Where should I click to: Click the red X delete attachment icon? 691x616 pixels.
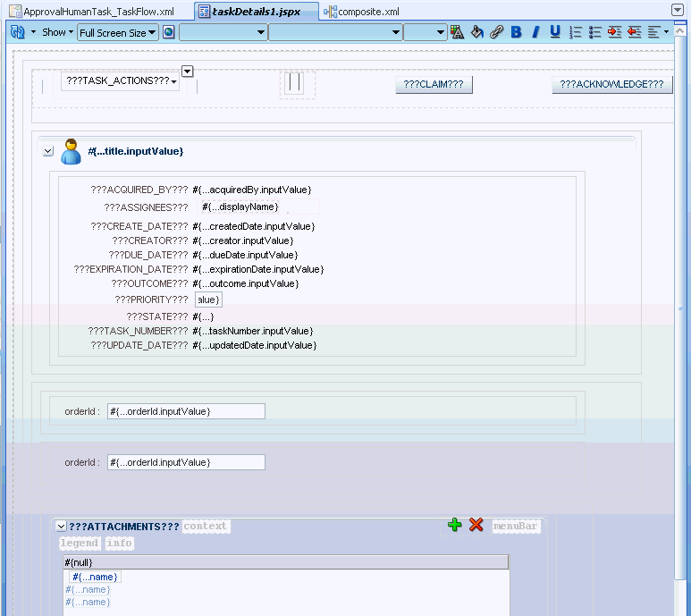(476, 525)
